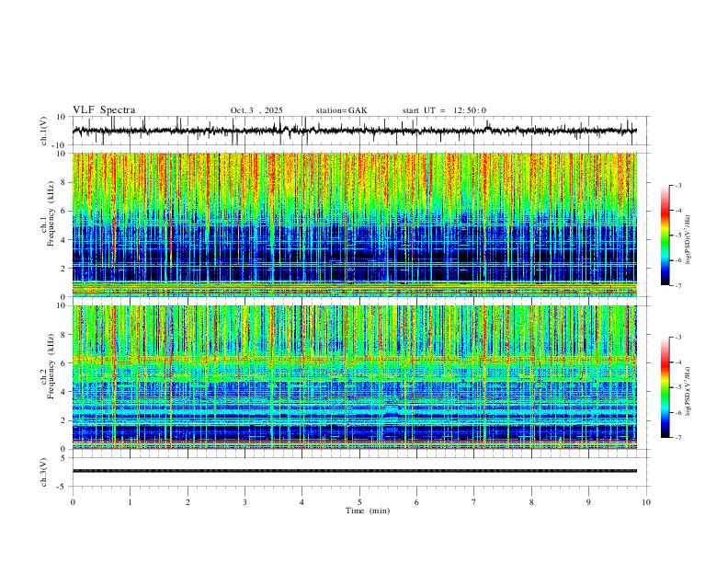
Task: Click the "8" kHz tick on ch.1 frequency axis
Action: tap(63, 182)
